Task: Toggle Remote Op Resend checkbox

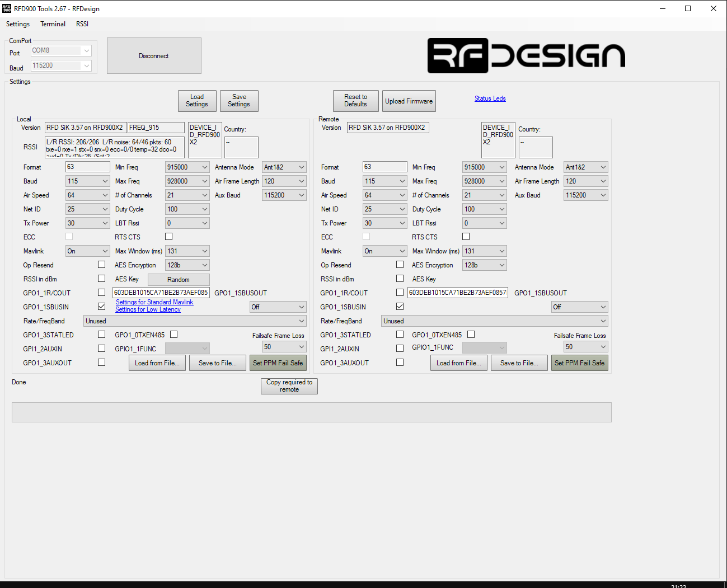Action: [400, 265]
